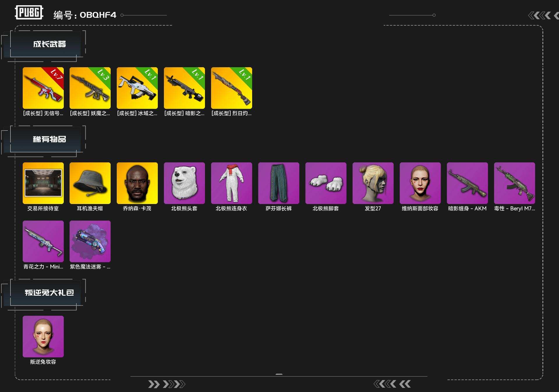Viewport: 559px width, 392px height.
Task: Click the 叛逆兔 makeup face icon
Action: (43, 336)
